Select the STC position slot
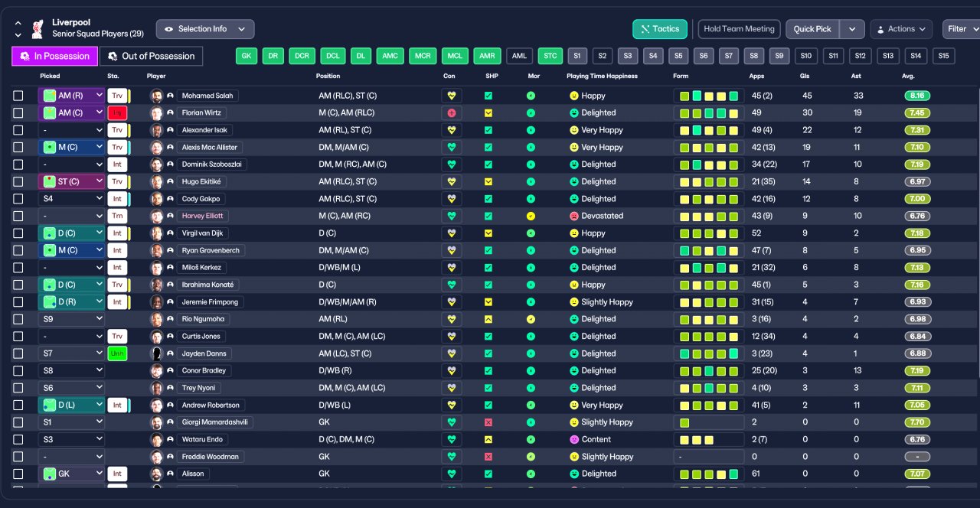 (x=549, y=56)
